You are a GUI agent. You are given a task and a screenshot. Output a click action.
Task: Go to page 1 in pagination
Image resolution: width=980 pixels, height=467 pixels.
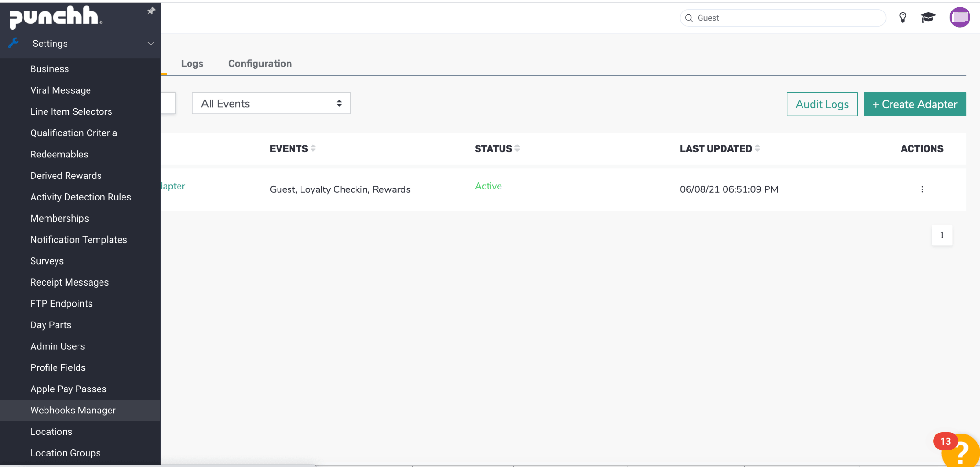pos(942,235)
